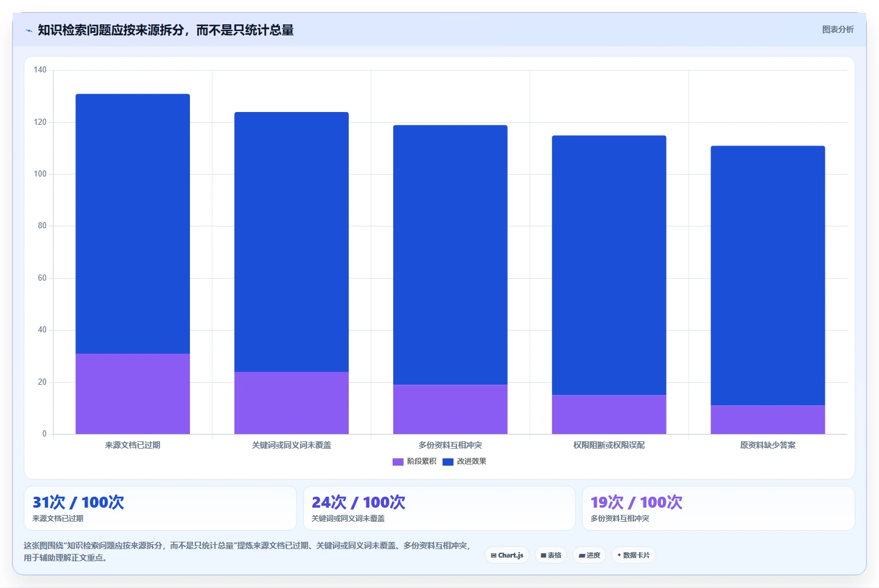Click the x-axis label 关键词或同义词未覆盖
The width and height of the screenshot is (879, 588).
coord(292,445)
